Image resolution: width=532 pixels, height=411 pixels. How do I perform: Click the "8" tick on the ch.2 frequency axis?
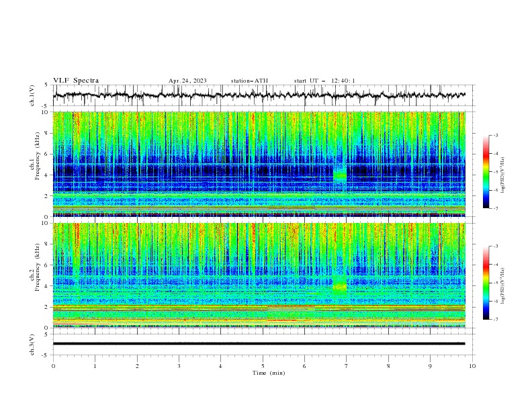(x=47, y=244)
